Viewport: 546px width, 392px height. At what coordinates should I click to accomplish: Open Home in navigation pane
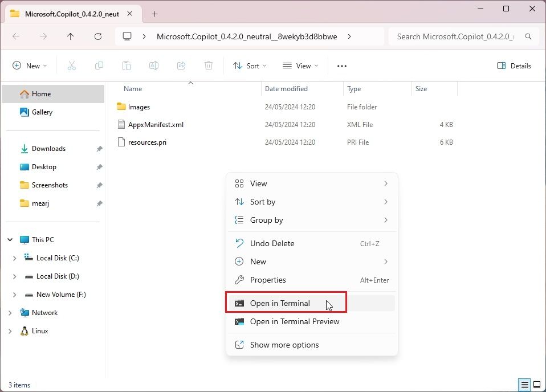(x=53, y=94)
